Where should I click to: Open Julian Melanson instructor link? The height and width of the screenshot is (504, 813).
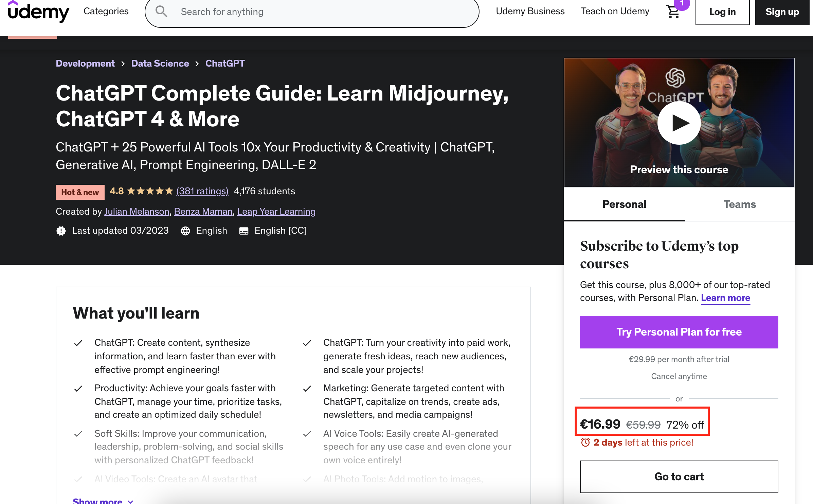[137, 212]
